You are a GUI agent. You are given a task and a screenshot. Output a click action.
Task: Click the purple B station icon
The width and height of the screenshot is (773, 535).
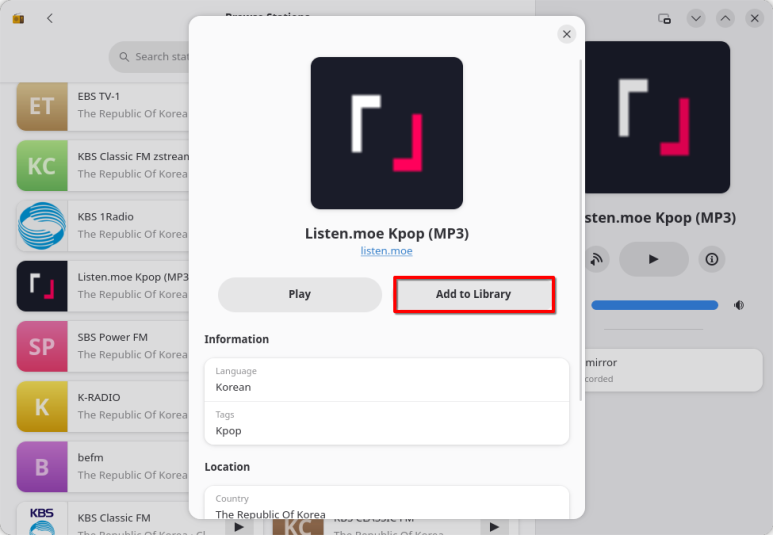click(x=42, y=466)
